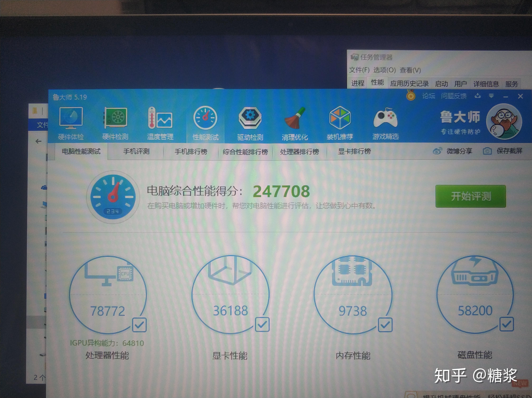Click the 问题反馈 feedback link
Image resolution: width=532 pixels, height=398 pixels.
pyautogui.click(x=454, y=96)
